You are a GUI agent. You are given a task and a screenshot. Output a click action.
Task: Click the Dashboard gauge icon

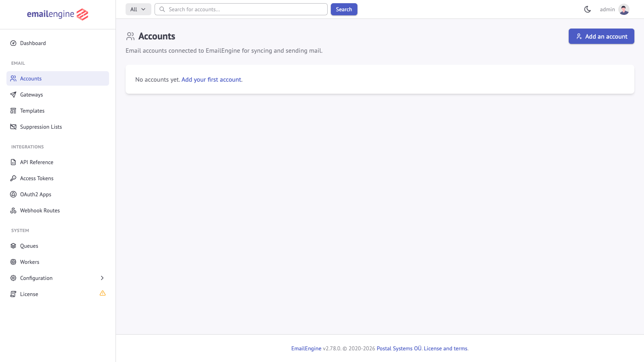pyautogui.click(x=13, y=43)
